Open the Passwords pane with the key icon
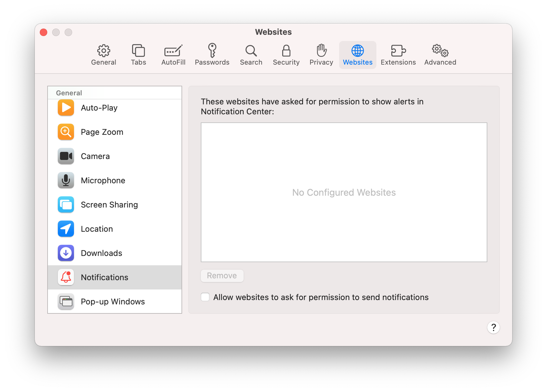The image size is (547, 392). pos(212,55)
